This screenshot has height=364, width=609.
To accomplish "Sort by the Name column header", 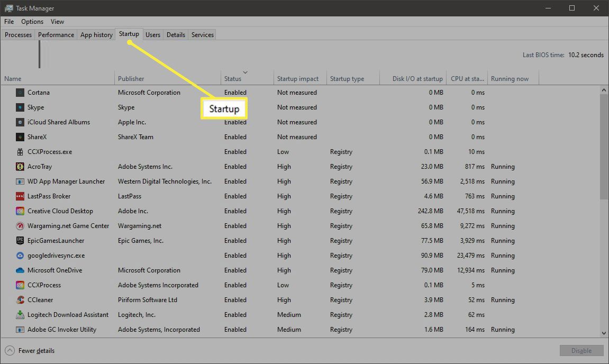I will 58,78.
